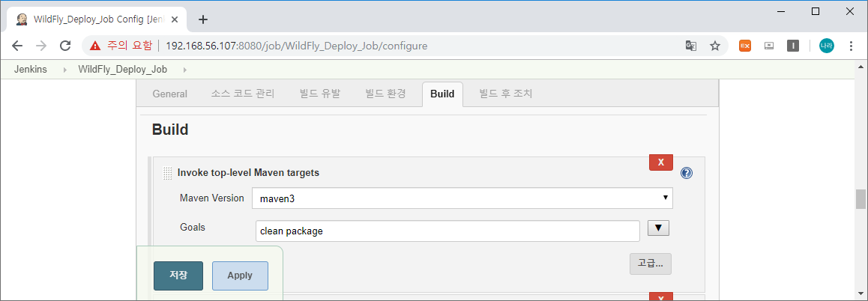This screenshot has height=301, width=868.
Task: Open the Google Translate page icon
Action: point(691,46)
